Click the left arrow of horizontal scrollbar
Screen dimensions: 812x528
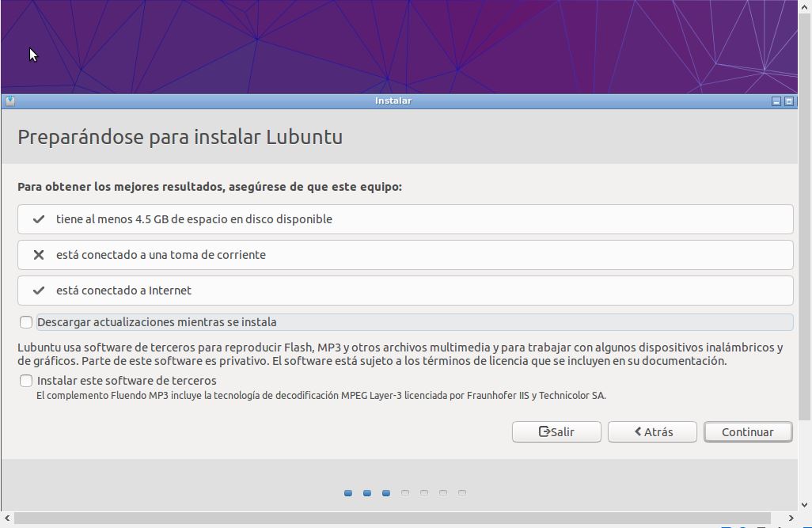[x=8, y=519]
